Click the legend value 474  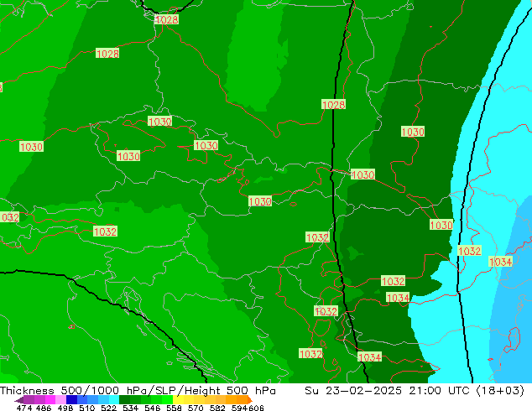click(24, 408)
